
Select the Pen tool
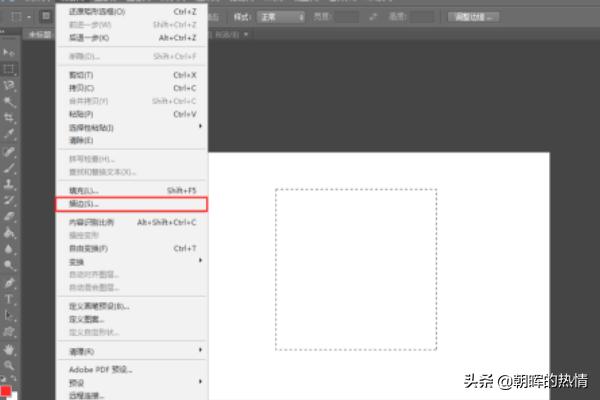(8, 283)
